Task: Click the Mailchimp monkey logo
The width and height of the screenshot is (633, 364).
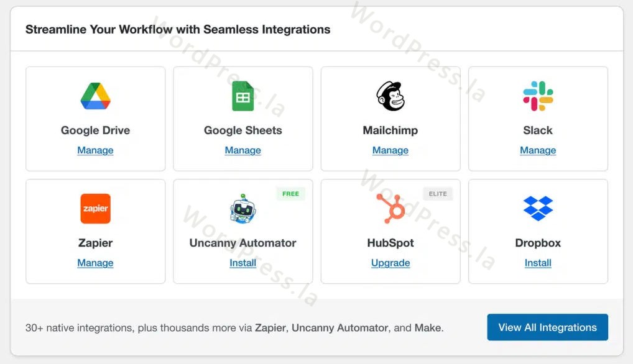Action: click(390, 96)
